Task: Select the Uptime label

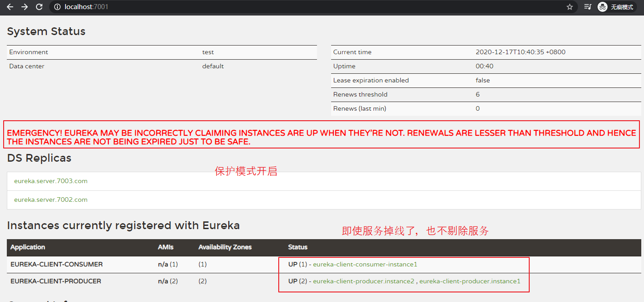Action: coord(344,66)
